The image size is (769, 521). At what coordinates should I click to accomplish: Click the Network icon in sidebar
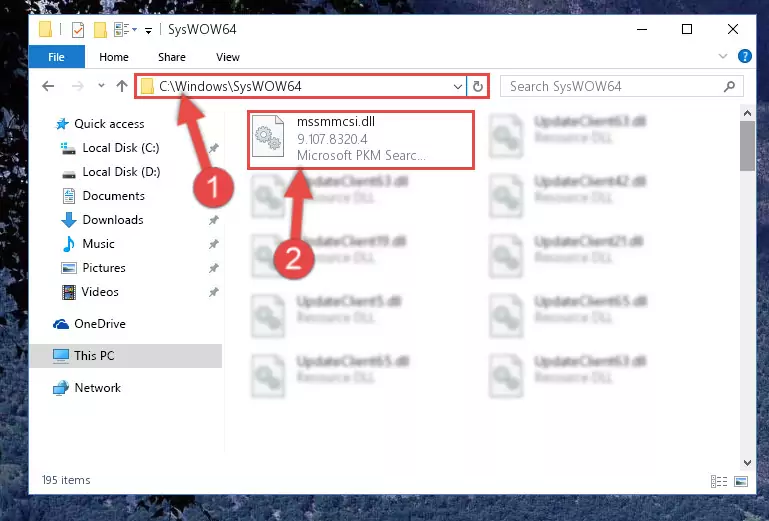(61, 388)
